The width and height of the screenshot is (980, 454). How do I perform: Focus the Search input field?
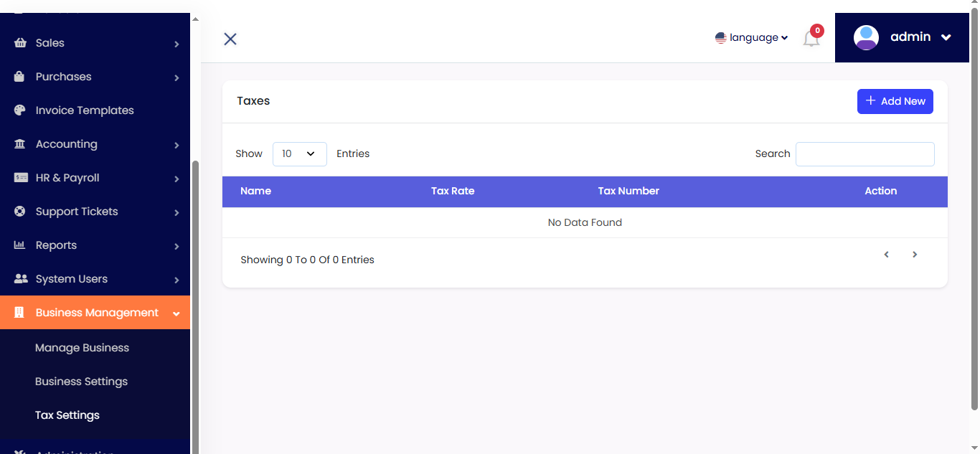click(865, 154)
